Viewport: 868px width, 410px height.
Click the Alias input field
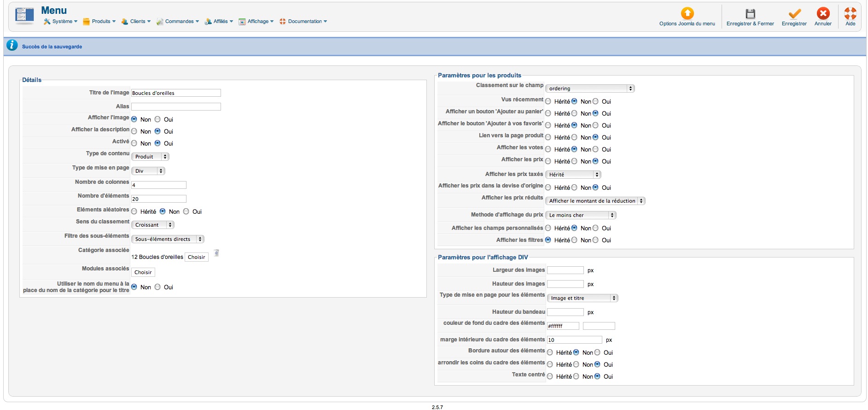click(x=176, y=107)
